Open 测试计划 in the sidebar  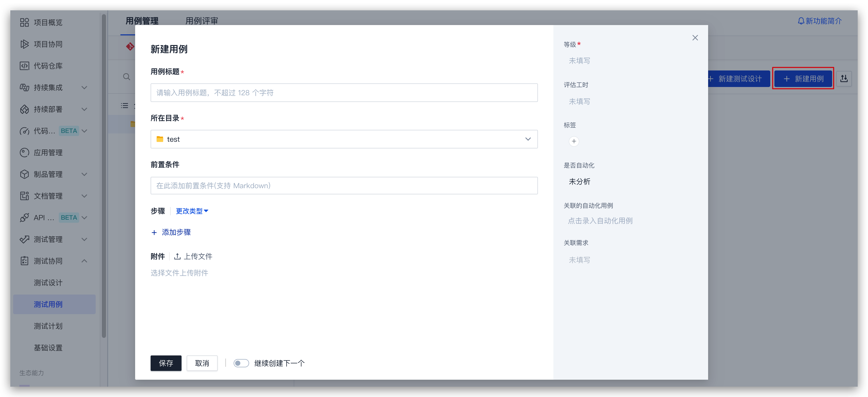48,326
